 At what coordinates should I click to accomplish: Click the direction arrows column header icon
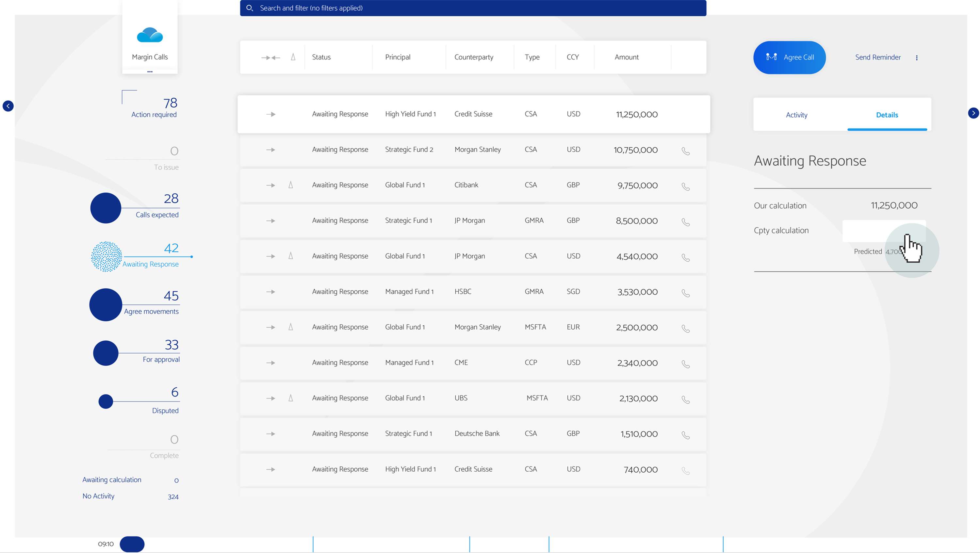(270, 57)
